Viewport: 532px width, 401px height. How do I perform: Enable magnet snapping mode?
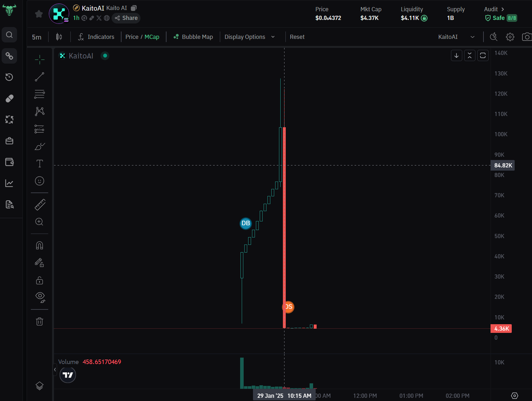click(40, 245)
